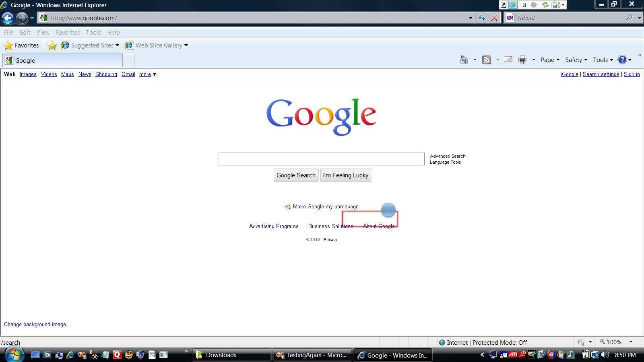Open the Web Slice Gallery dropdown

click(x=157, y=45)
